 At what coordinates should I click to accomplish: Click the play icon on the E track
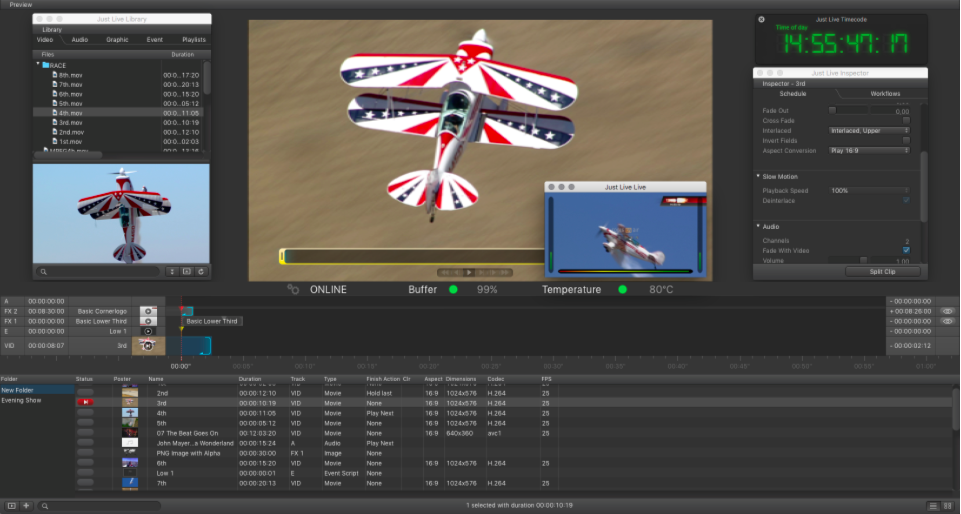pos(148,331)
